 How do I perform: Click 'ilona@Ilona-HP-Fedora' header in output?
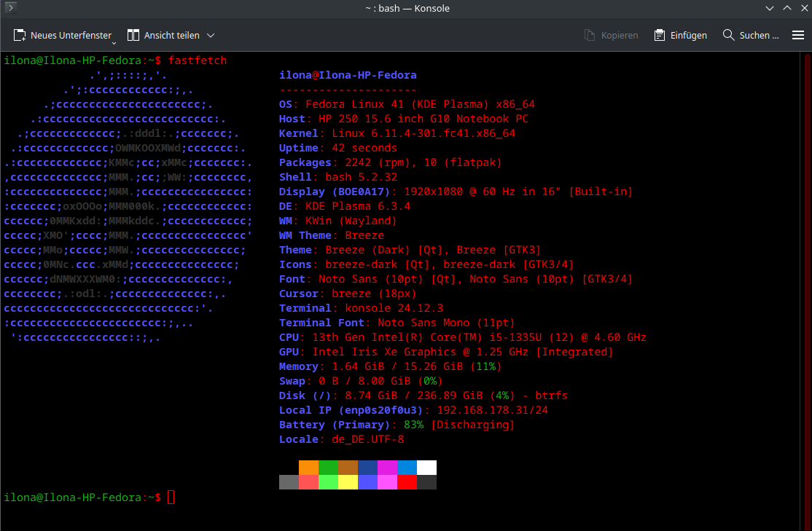click(x=348, y=75)
